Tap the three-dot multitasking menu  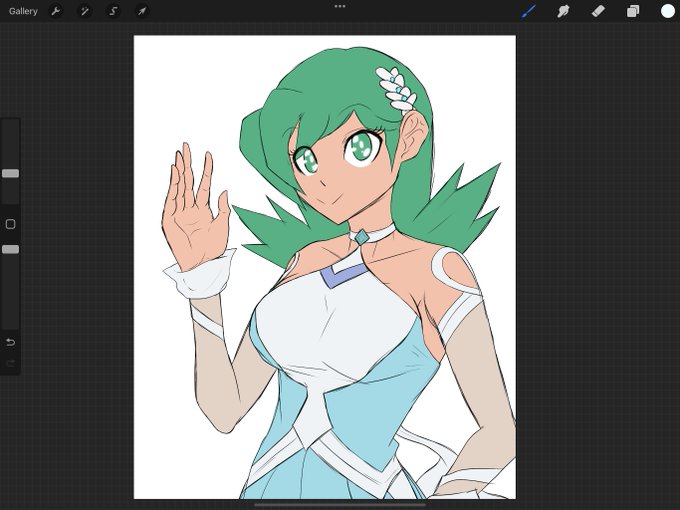click(x=340, y=7)
